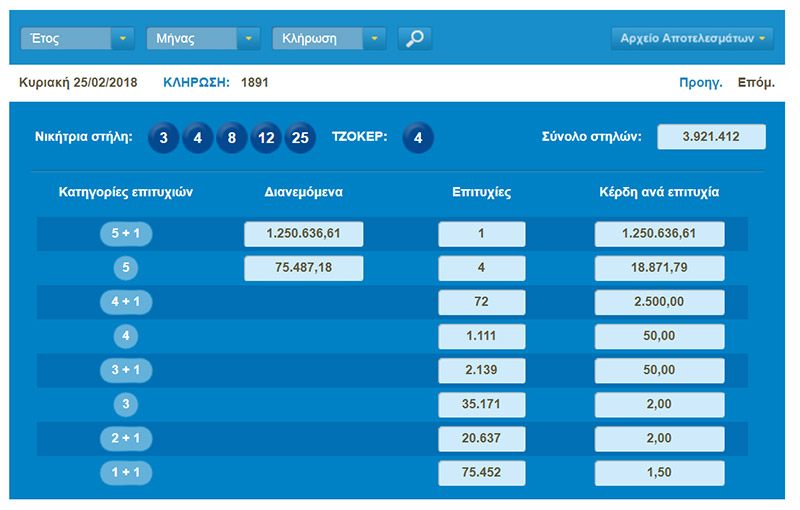Screen dimensions: 800x510
Task: Select the 1 + 1 category badge
Action: [x=126, y=472]
